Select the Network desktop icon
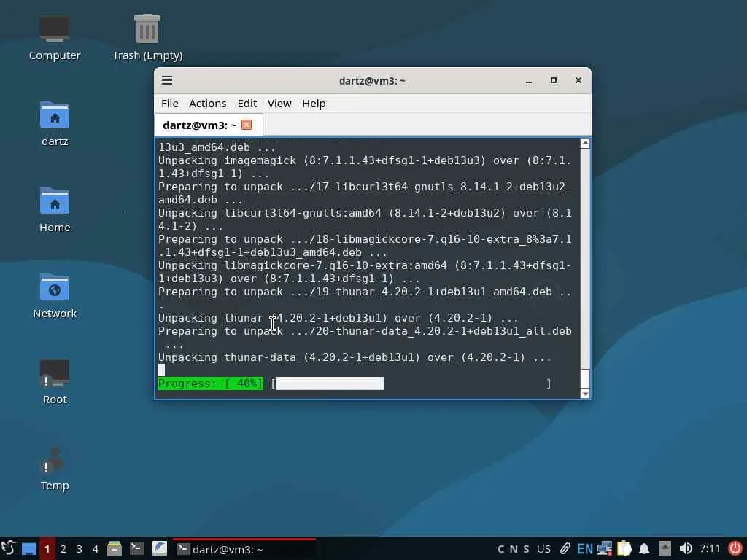Image resolution: width=747 pixels, height=560 pixels. pyautogui.click(x=55, y=296)
